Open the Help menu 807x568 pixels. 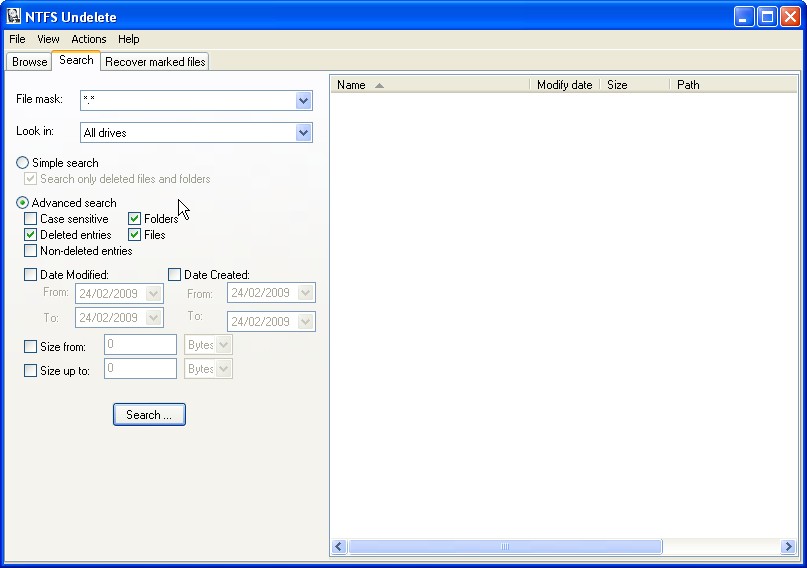pos(128,39)
